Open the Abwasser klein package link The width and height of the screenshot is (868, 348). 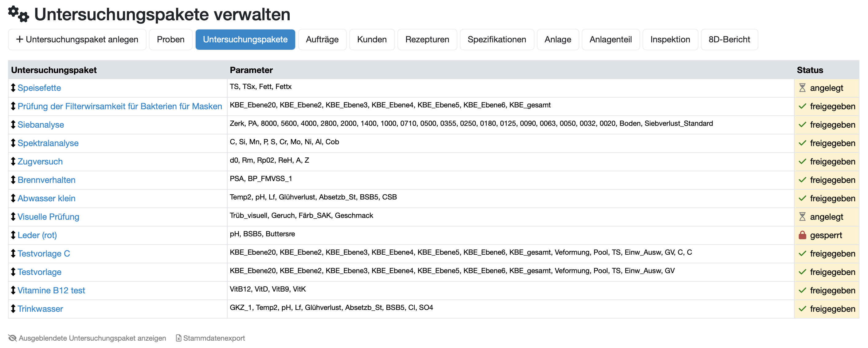pyautogui.click(x=46, y=198)
